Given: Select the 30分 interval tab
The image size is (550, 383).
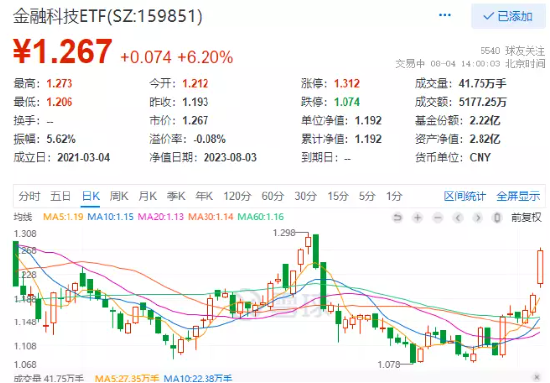Looking at the screenshot, I should tap(306, 196).
